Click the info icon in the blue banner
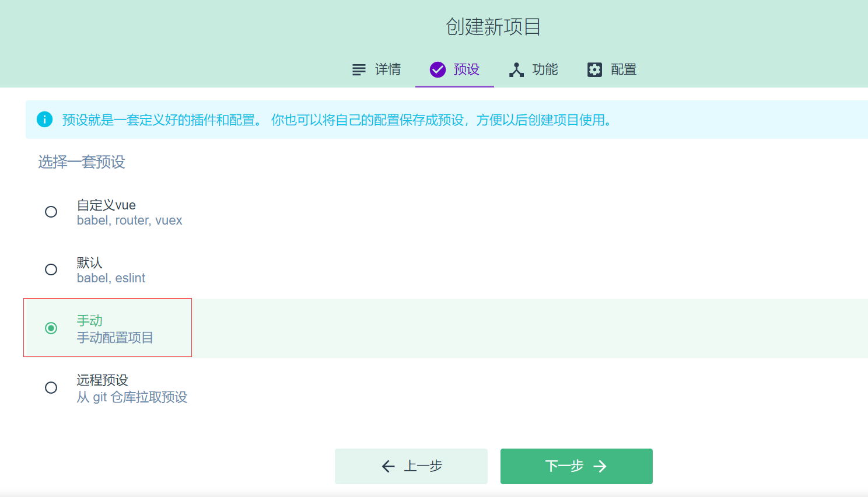Viewport: 868px width, 497px height. (45, 119)
